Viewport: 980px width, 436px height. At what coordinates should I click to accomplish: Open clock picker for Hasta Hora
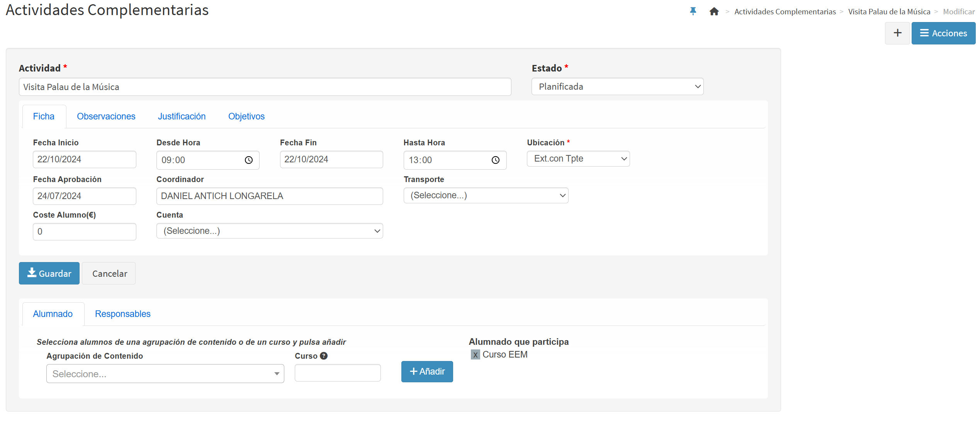point(496,160)
